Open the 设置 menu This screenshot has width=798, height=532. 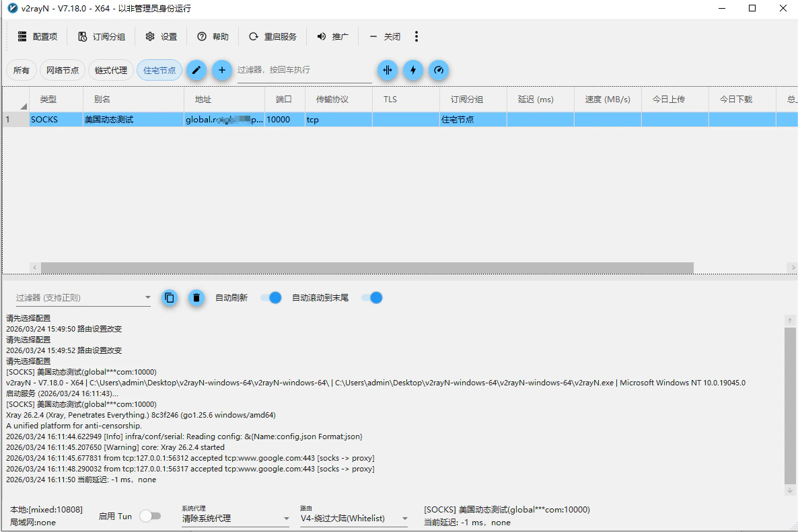point(161,36)
